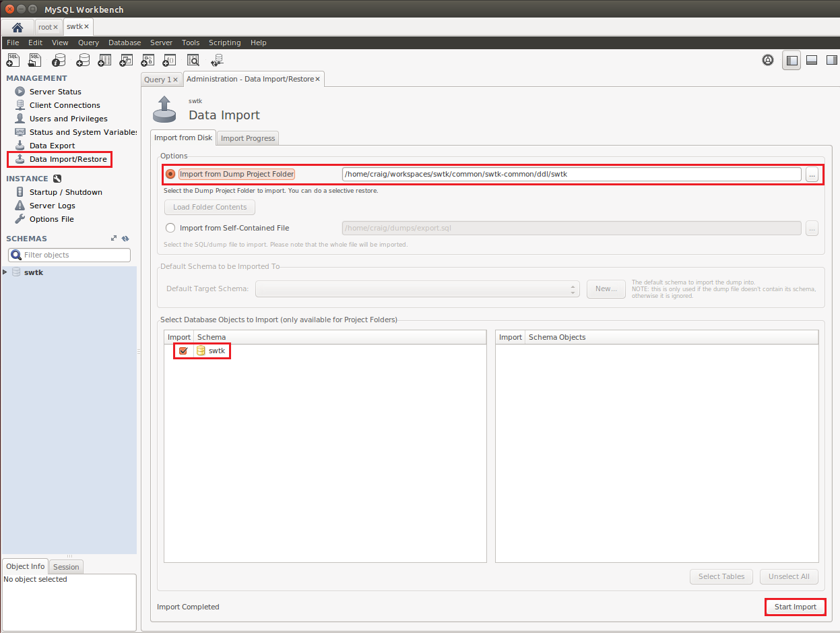Viewport: 840px width, 633px height.
Task: Create a new stored function
Action: pyautogui.click(x=169, y=60)
